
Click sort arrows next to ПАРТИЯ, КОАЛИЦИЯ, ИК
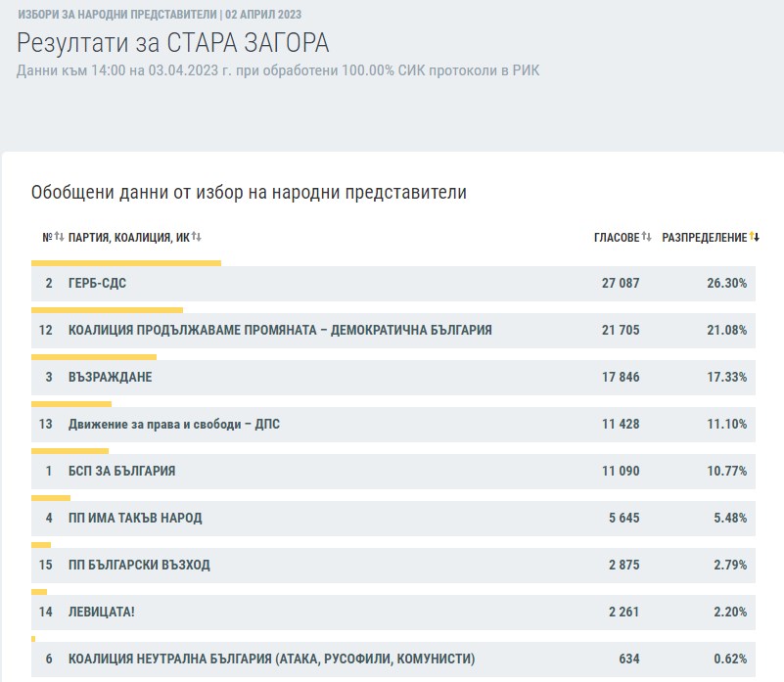[196, 238]
